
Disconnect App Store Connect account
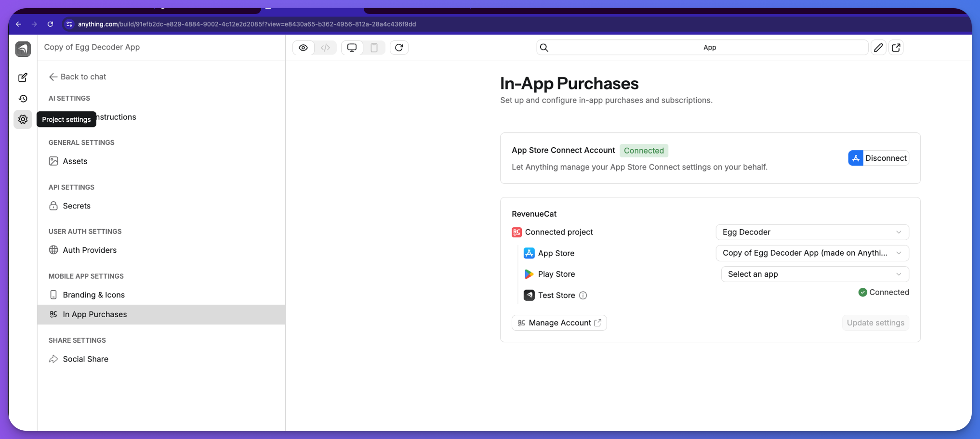pos(878,158)
